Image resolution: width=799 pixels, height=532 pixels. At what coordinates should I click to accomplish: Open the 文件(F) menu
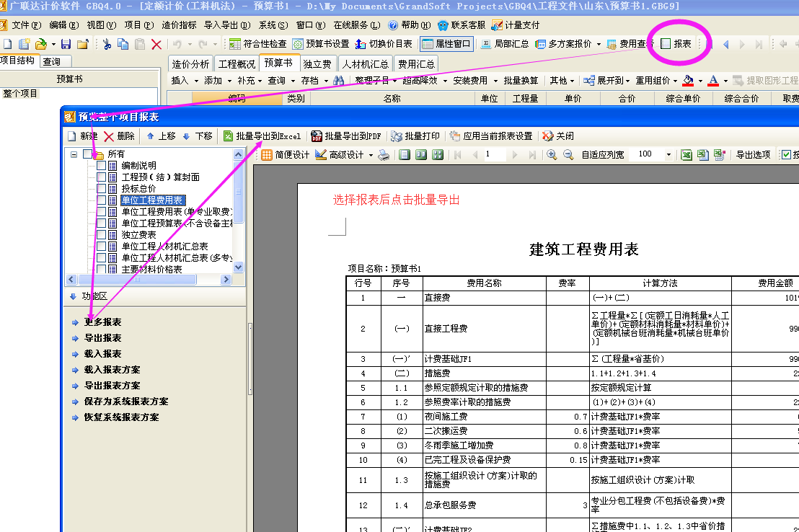(27, 25)
